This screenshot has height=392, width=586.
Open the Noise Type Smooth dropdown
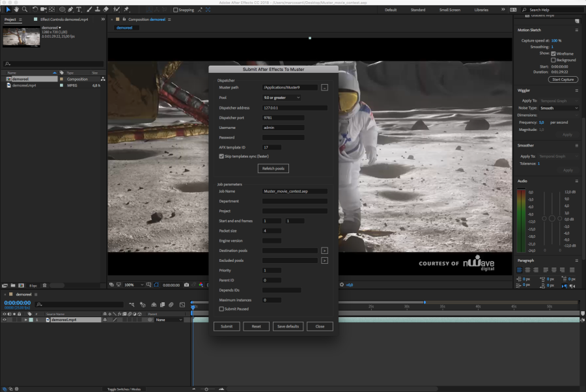point(559,108)
